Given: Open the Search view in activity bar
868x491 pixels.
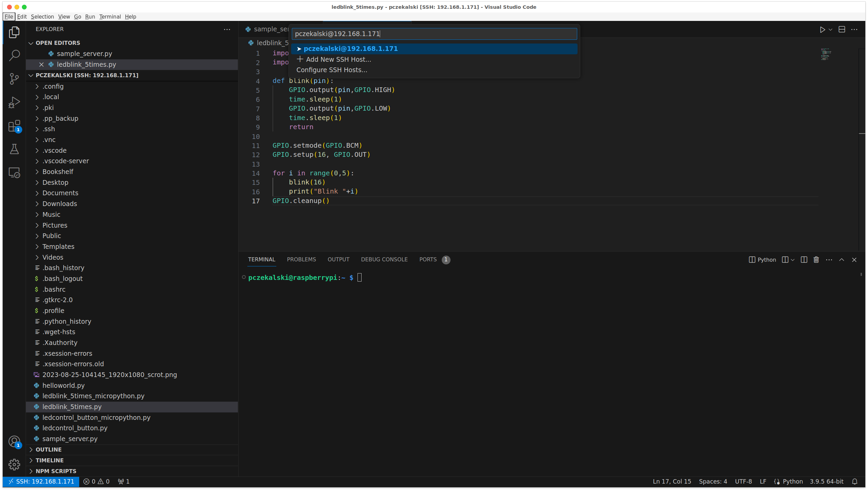Looking at the screenshot, I should coord(14,56).
